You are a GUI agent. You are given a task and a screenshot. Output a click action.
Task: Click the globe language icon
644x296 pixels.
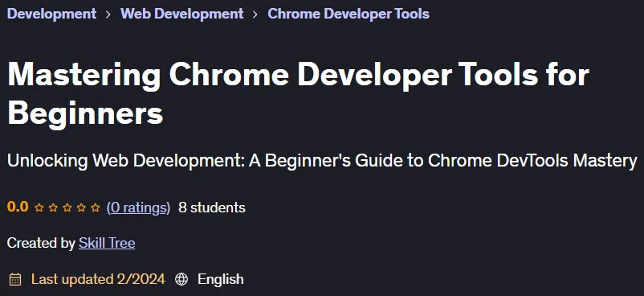[181, 279]
